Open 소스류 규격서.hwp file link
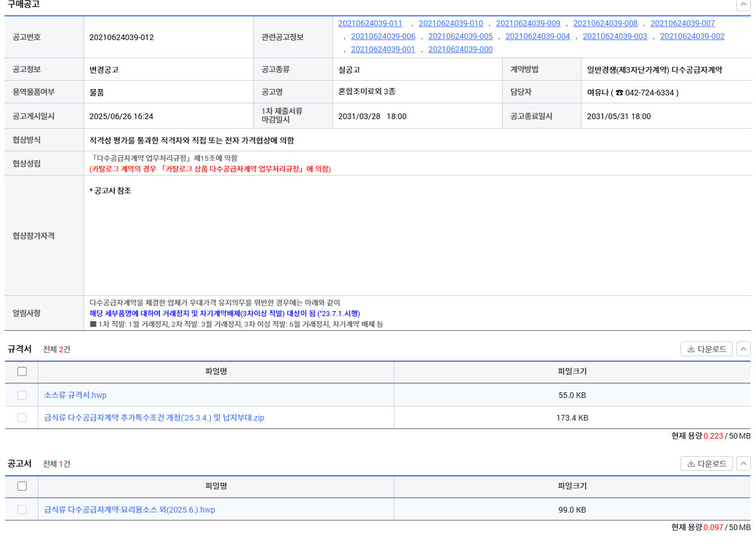756x560 pixels. pyautogui.click(x=75, y=395)
